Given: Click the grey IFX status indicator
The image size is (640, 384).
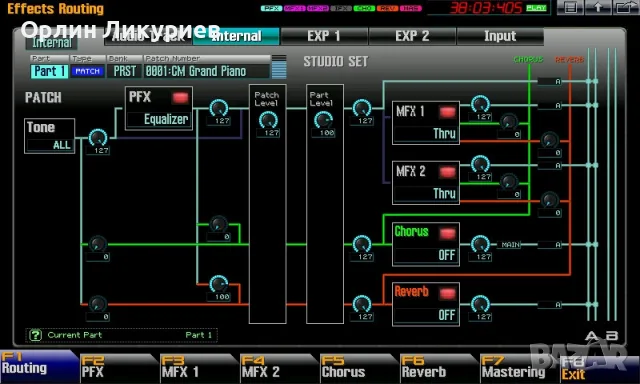Looking at the screenshot, I should (341, 8).
